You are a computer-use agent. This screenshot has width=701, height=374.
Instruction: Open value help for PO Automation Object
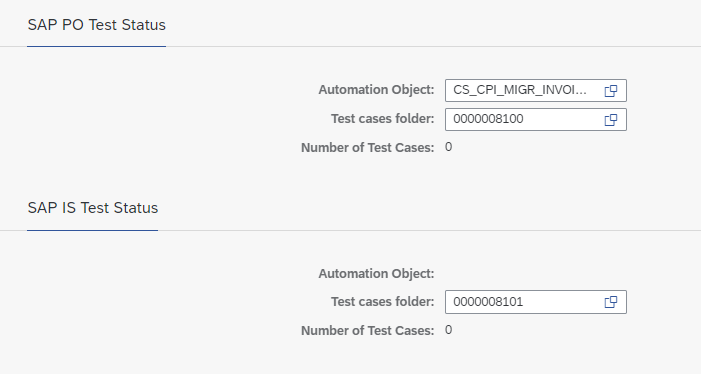[x=611, y=91]
